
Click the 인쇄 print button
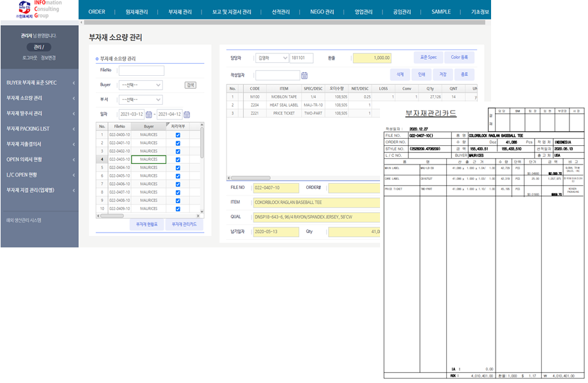pyautogui.click(x=422, y=75)
